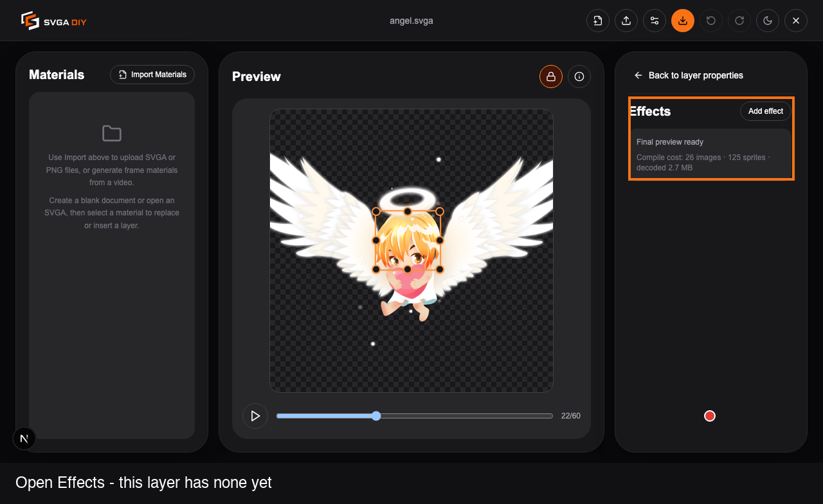
Task: Click the angel.svga file name
Action: pyautogui.click(x=411, y=21)
